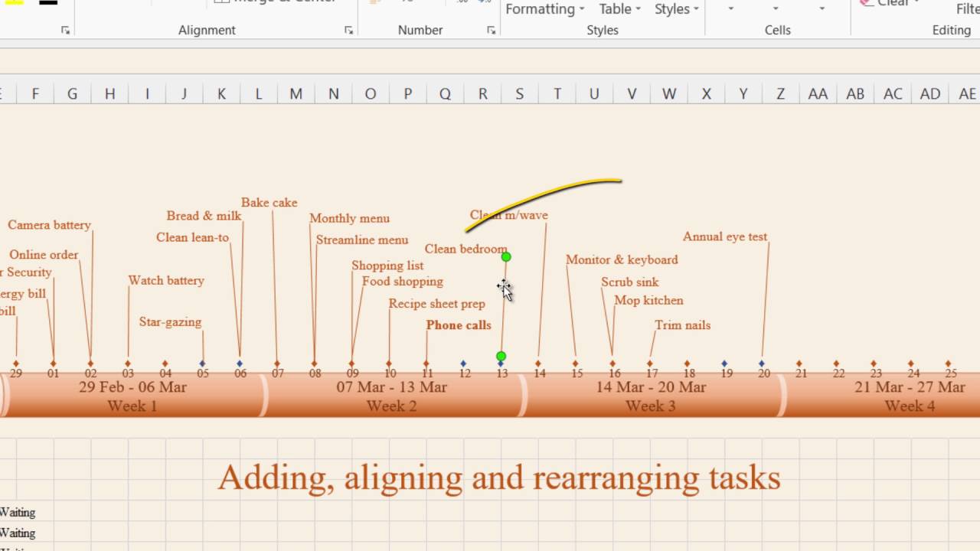
Task: Open the Delete dropdown arrow in Cells group
Action: click(776, 9)
